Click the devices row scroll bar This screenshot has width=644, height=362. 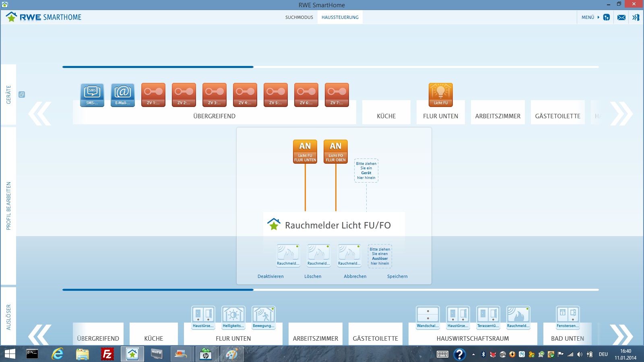pyautogui.click(x=158, y=67)
